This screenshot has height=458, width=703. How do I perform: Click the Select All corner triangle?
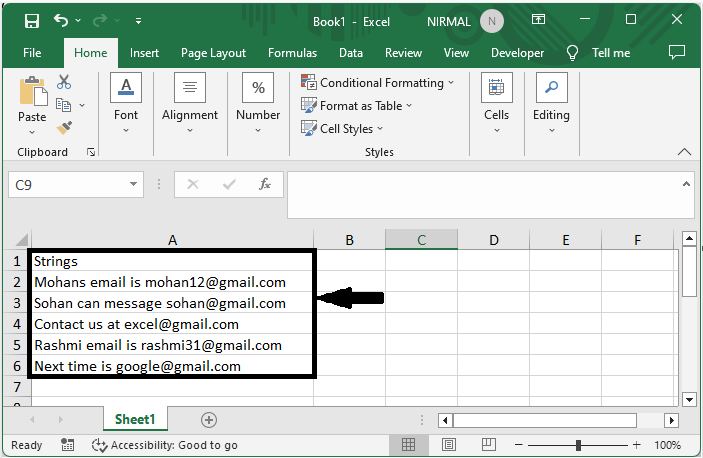22,240
